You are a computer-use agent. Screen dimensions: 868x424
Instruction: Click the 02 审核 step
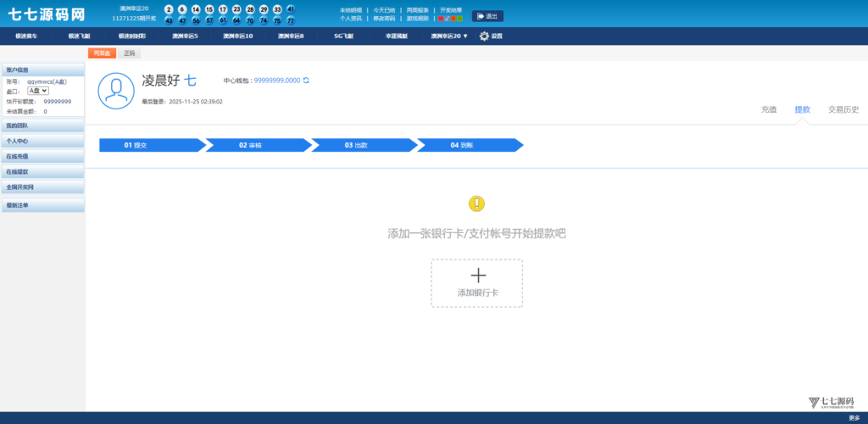258,145
